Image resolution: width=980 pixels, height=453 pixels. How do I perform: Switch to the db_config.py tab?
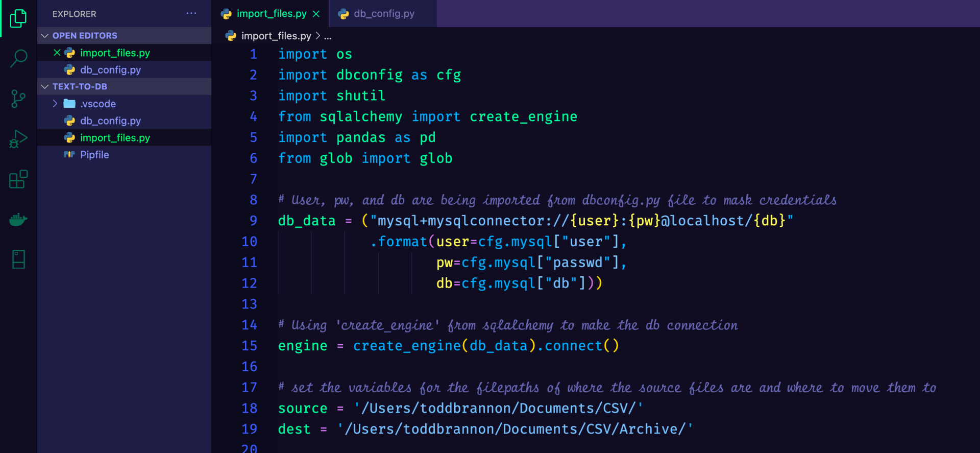point(383,14)
